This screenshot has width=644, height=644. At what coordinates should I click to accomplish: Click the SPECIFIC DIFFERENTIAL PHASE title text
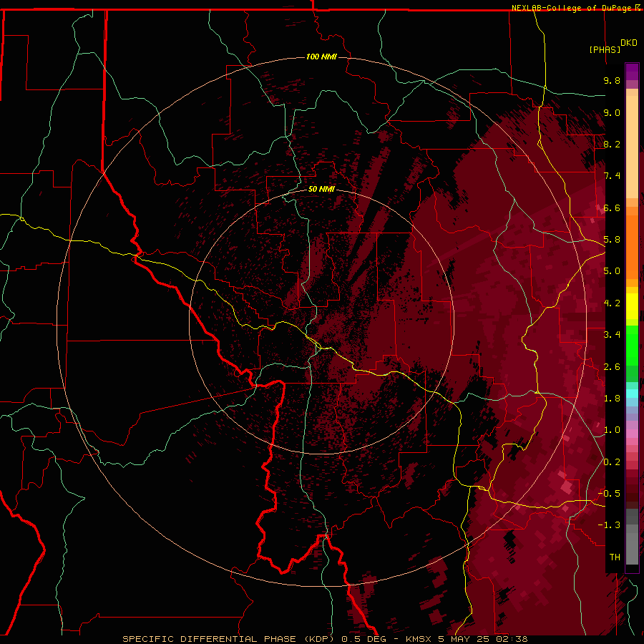point(210,639)
